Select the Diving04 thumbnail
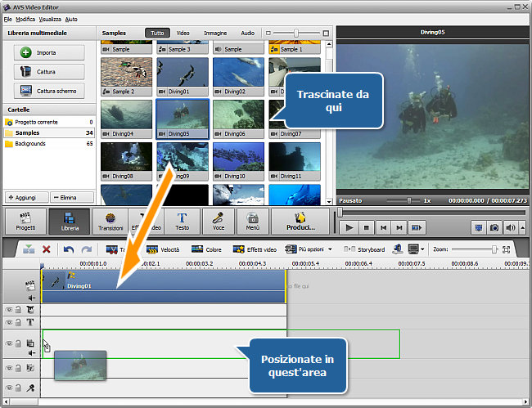This screenshot has height=408, width=532. coord(127,119)
